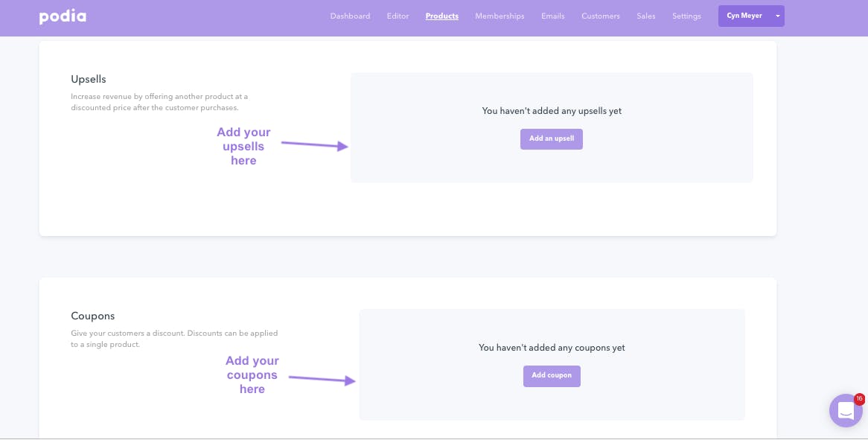
Task: Expand the Cyn Meyer dropdown arrow
Action: pyautogui.click(x=777, y=16)
